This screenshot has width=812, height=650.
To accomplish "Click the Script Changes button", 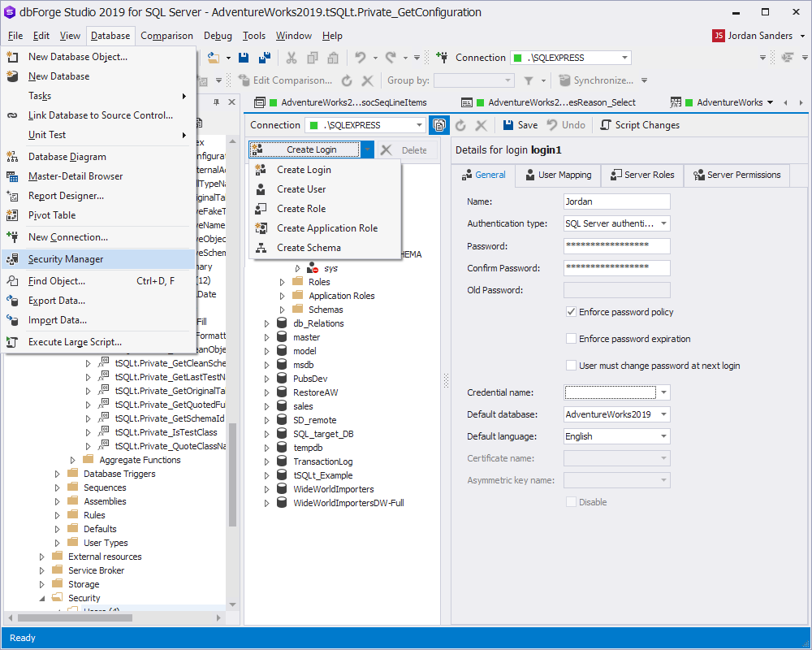I will point(640,125).
